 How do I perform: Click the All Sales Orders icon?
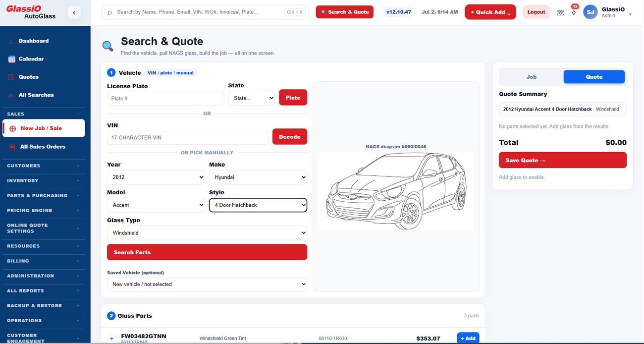point(12,147)
